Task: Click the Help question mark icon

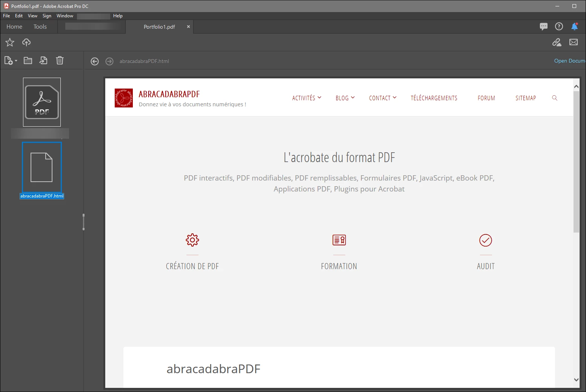Action: (x=559, y=26)
